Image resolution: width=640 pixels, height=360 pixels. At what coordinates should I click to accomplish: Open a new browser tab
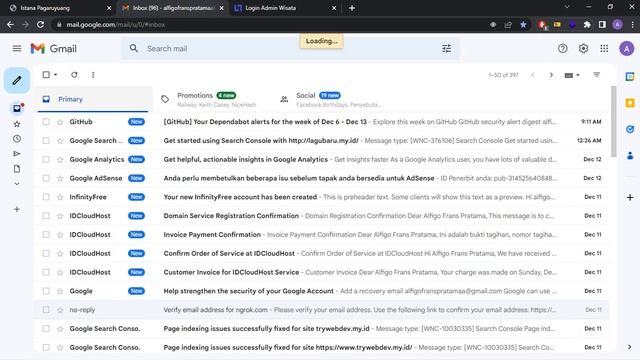pos(352,8)
